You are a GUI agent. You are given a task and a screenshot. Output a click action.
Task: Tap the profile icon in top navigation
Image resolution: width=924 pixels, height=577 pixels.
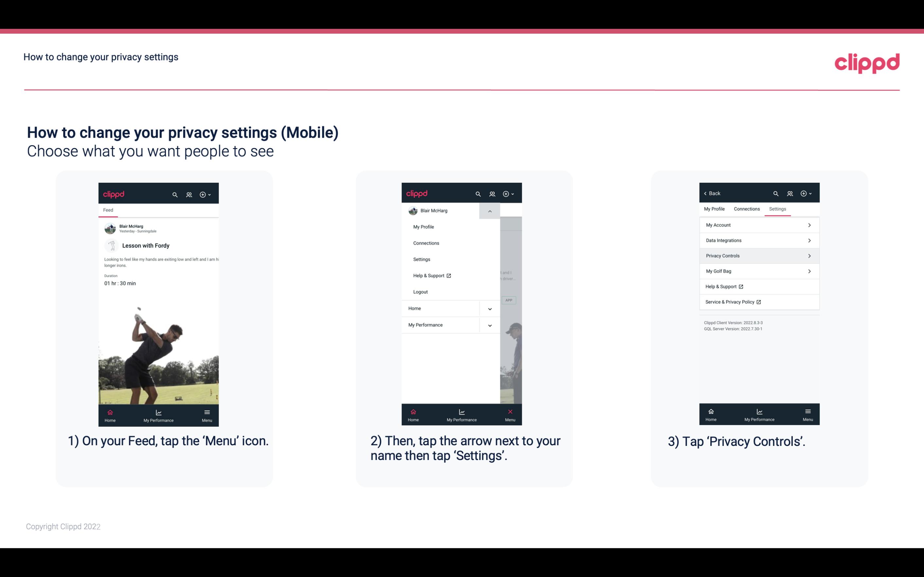click(189, 194)
